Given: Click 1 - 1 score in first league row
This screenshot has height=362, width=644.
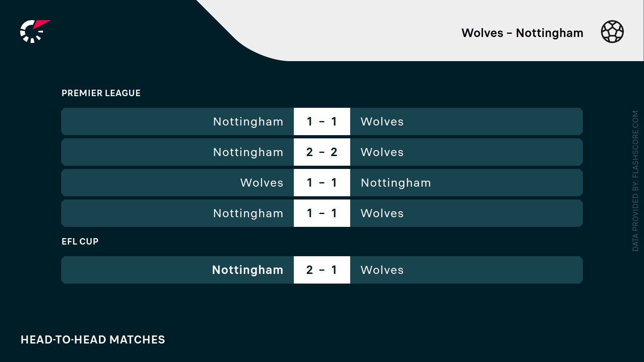Looking at the screenshot, I should coord(322,121).
